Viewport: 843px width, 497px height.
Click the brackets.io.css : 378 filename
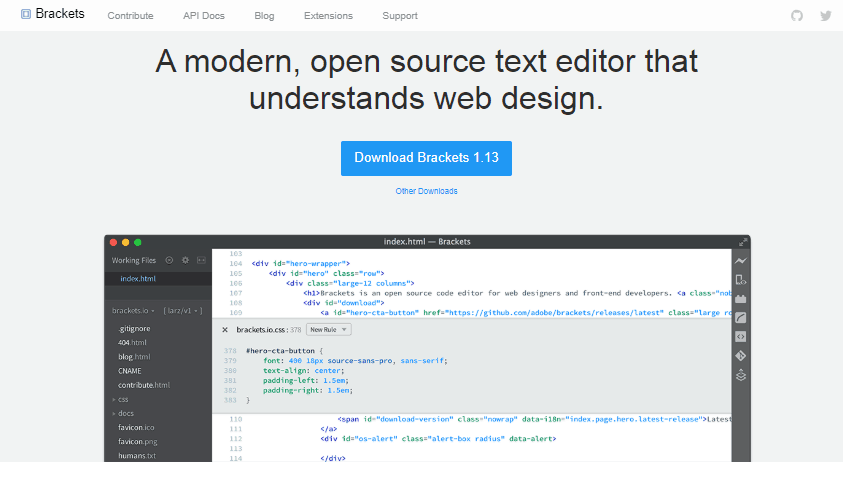tap(269, 330)
